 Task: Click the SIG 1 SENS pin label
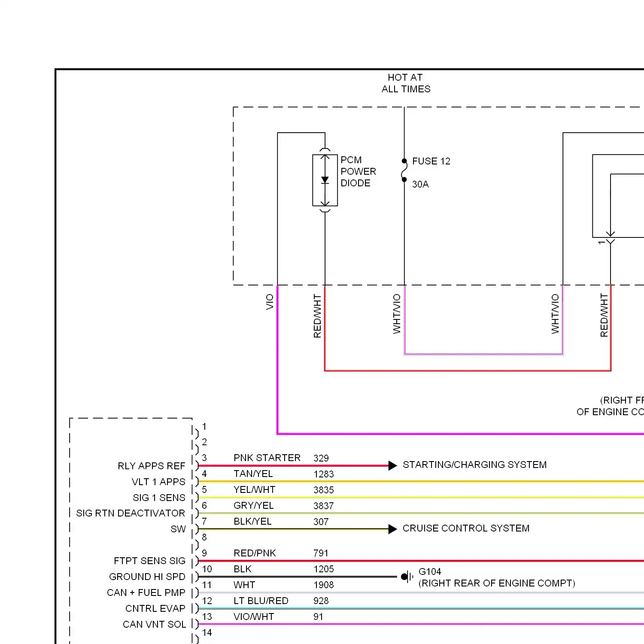tap(159, 498)
